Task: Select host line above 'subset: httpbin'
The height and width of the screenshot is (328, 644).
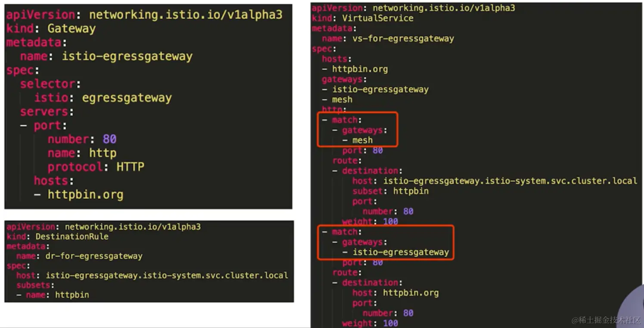Action: [x=495, y=181]
